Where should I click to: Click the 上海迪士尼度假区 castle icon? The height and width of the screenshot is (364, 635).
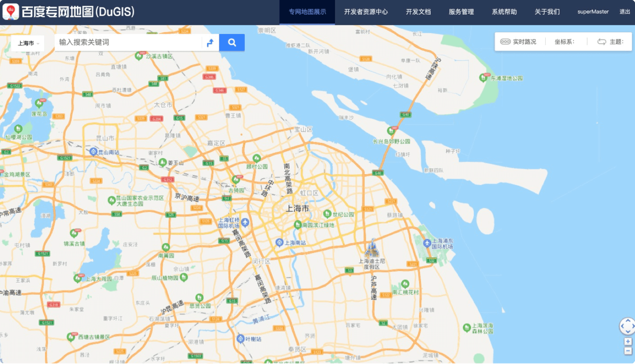pos(372,248)
